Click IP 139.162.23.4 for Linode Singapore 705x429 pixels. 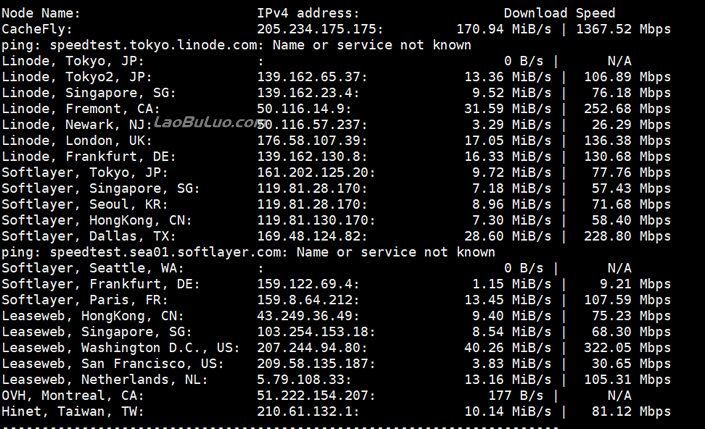click(x=304, y=93)
